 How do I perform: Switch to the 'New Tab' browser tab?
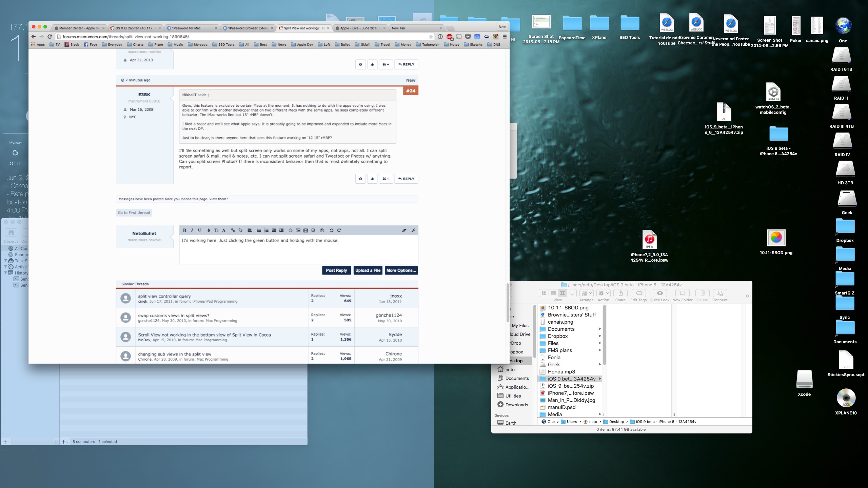click(416, 28)
